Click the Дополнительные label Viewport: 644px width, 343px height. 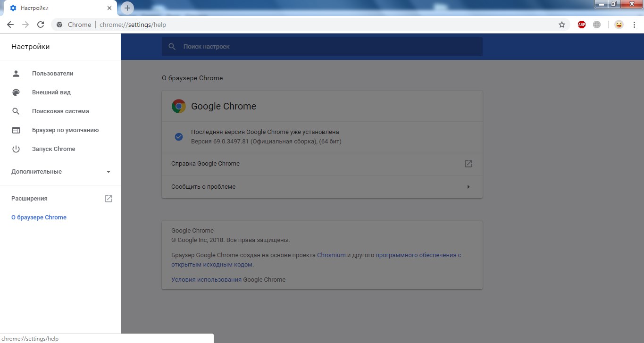[x=36, y=172]
